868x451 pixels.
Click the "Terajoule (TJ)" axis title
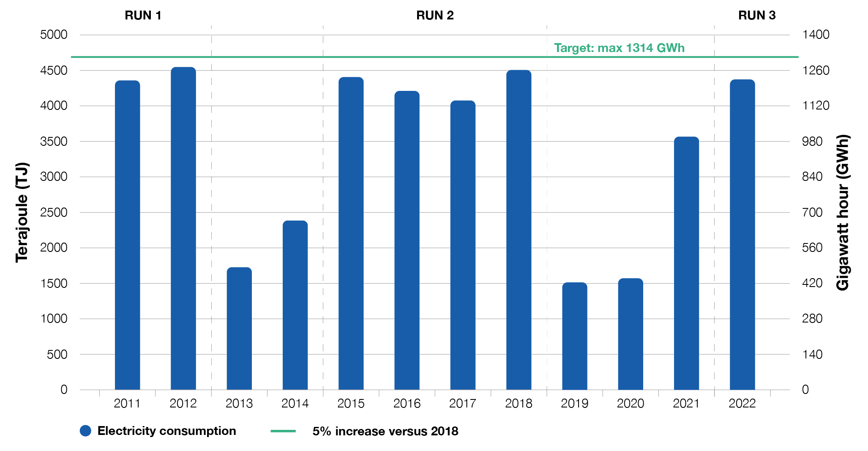pos(22,212)
